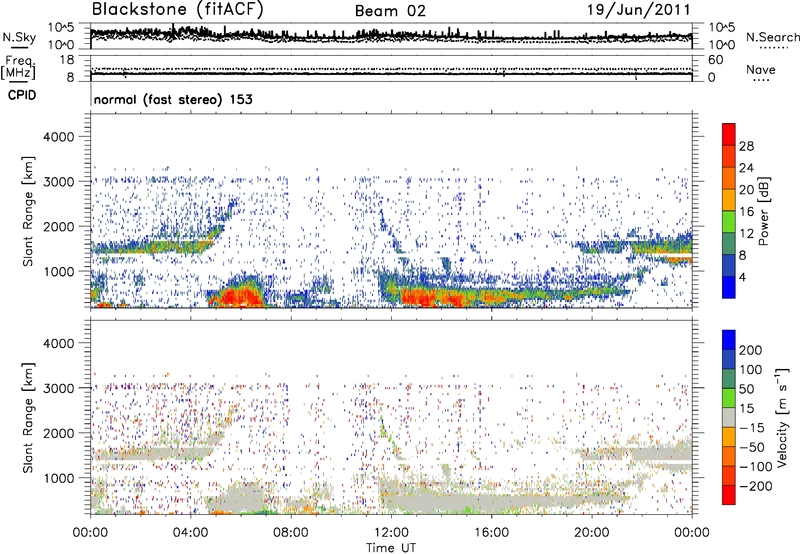Click the 'N.Search' legend label
The image size is (800, 554).
click(x=772, y=37)
